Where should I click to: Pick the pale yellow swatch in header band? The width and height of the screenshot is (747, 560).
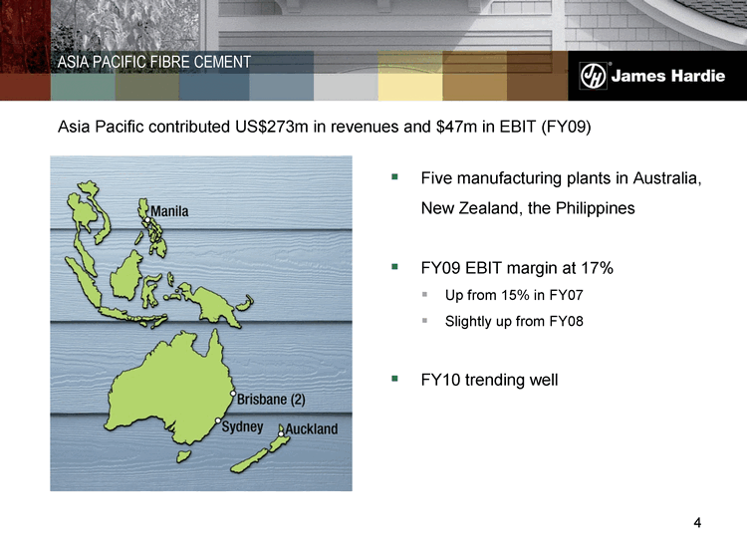(409, 76)
